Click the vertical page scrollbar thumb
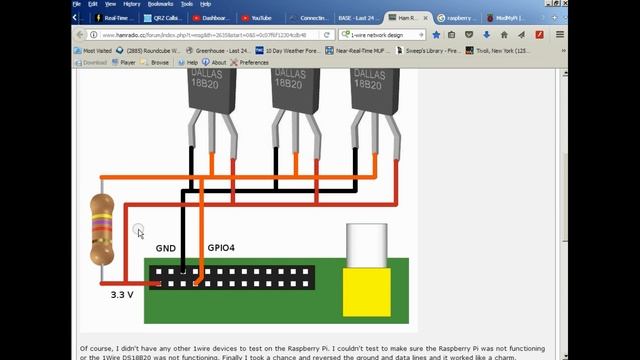The image size is (640, 360). (564, 197)
